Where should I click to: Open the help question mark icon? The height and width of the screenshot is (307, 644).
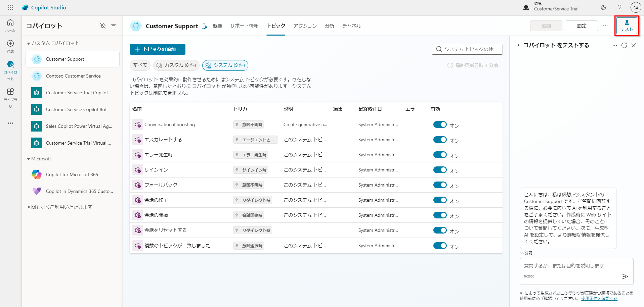619,7
